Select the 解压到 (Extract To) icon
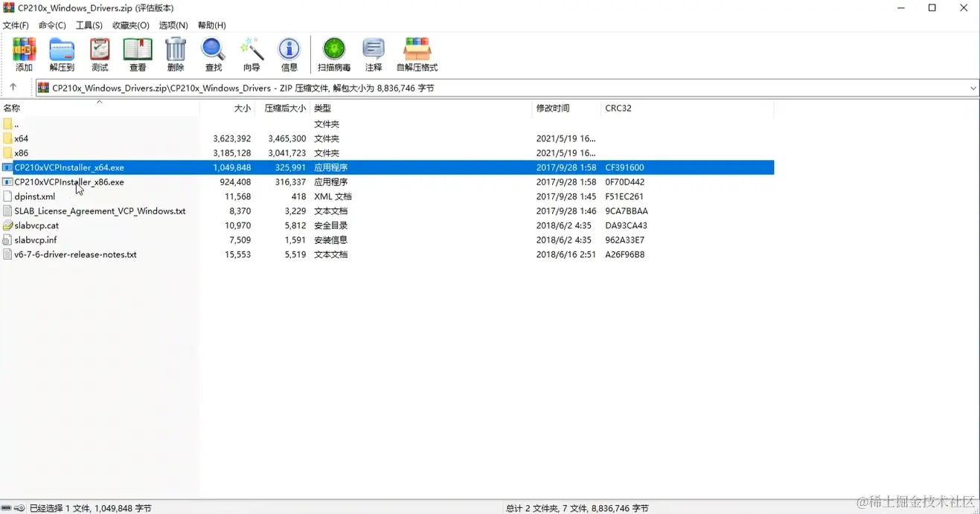980x514 pixels. (x=62, y=54)
